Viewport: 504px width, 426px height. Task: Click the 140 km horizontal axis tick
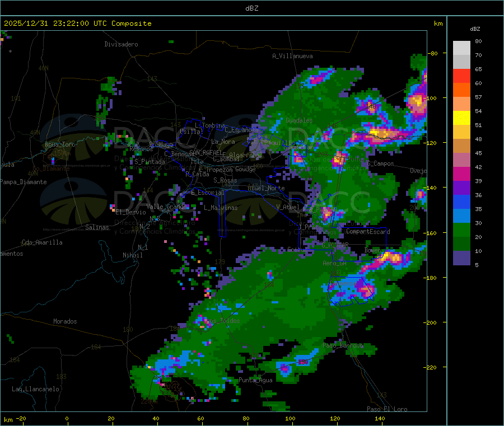tap(380, 418)
